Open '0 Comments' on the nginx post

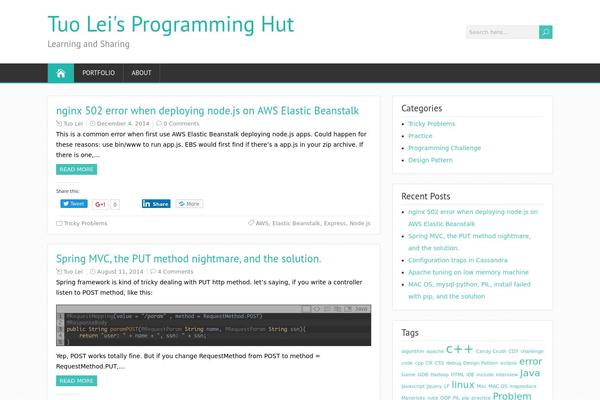(x=181, y=124)
